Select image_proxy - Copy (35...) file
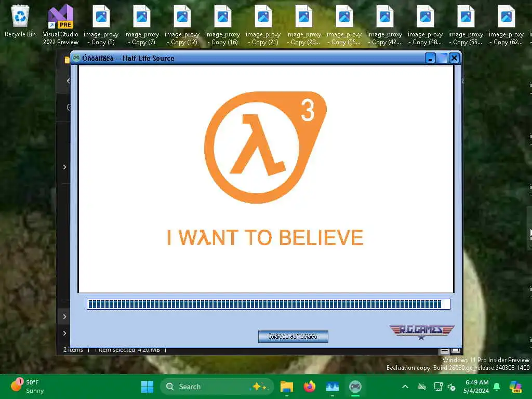Screen dimensions: 532x399 coord(344,25)
